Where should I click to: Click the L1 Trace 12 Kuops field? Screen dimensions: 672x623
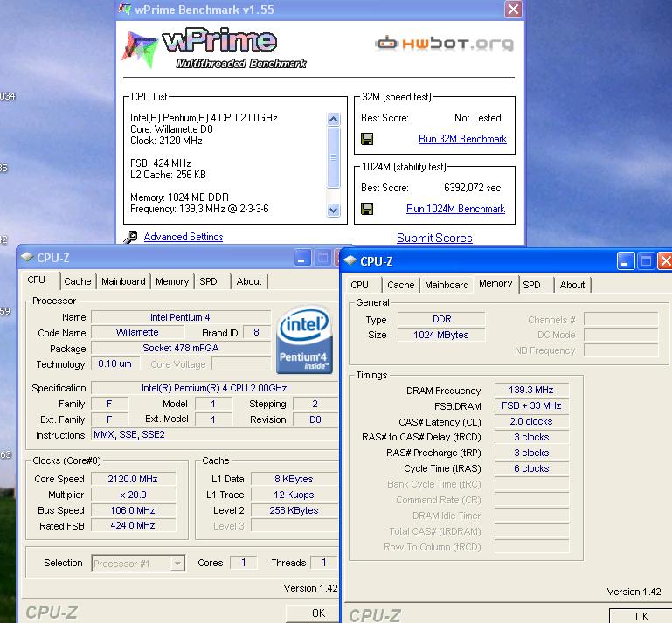(294, 495)
